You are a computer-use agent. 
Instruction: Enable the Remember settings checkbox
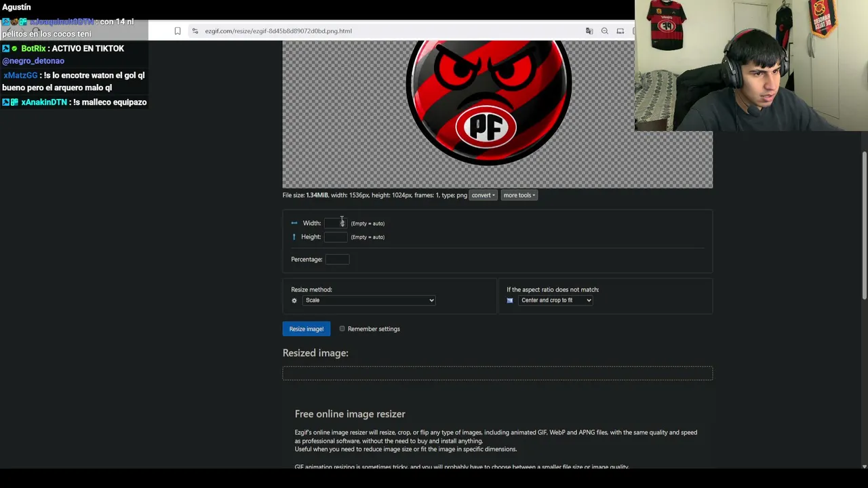(342, 329)
